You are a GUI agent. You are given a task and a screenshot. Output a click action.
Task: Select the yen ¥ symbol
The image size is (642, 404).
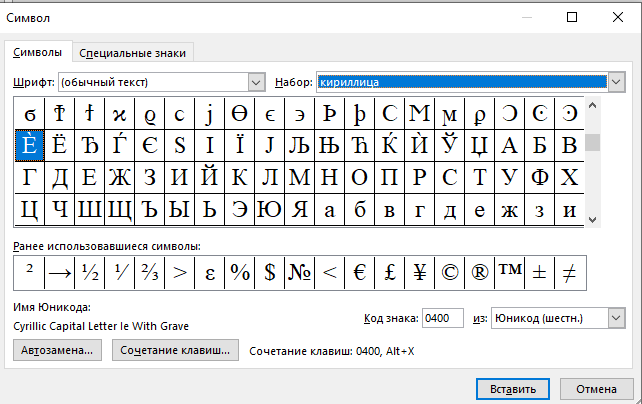tap(420, 273)
